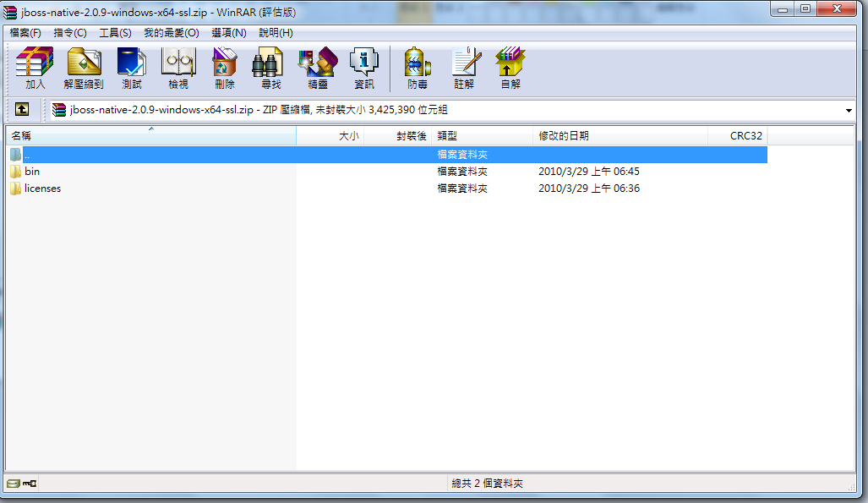Maximize the WinRAR window
Viewport: 868px width, 503px height.
pyautogui.click(x=805, y=8)
